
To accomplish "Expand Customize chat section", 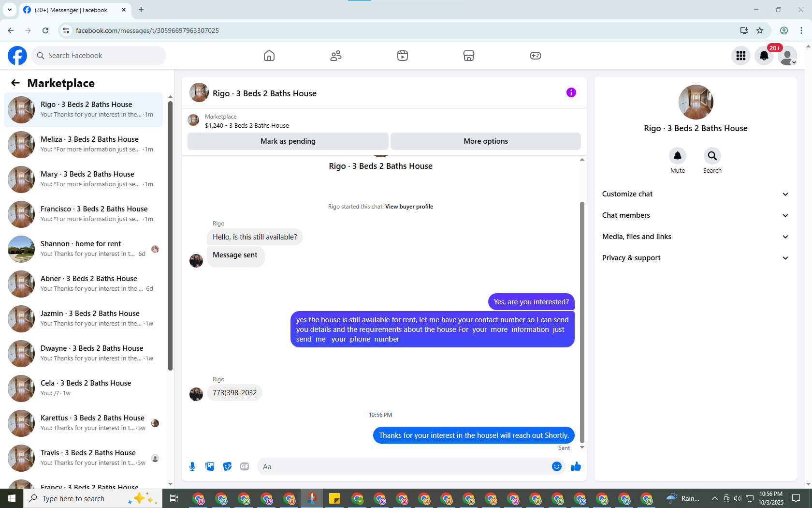I will (x=696, y=194).
